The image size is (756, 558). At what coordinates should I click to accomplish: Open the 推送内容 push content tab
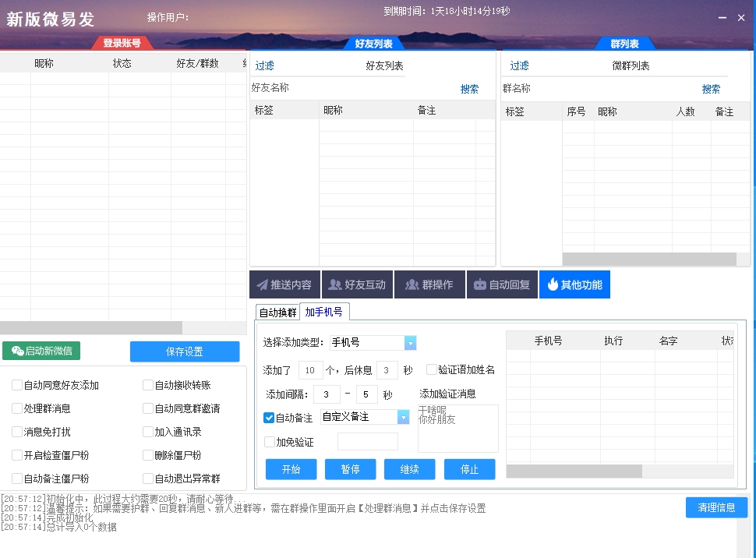pos(284,284)
